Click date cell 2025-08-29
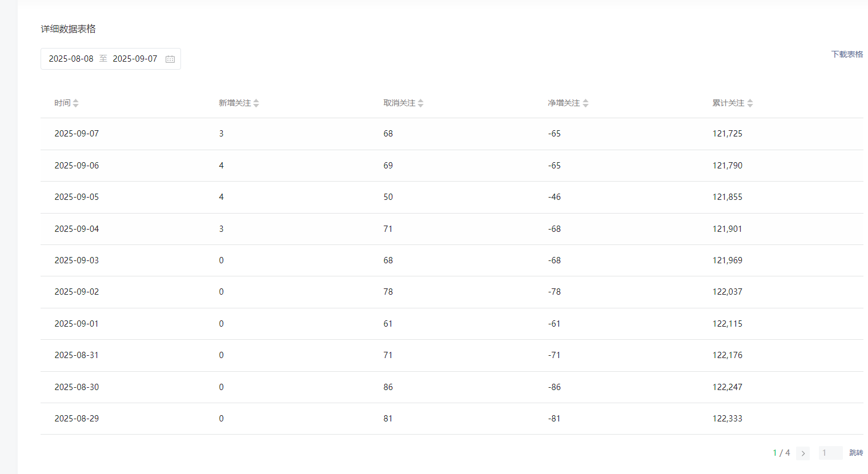This screenshot has height=474, width=868. (77, 419)
